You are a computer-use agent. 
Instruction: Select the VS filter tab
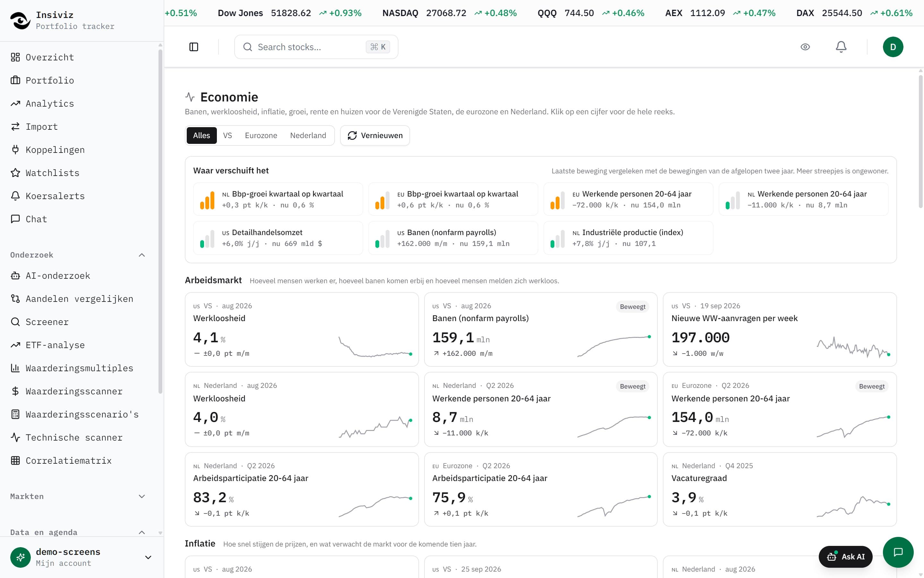pos(227,135)
